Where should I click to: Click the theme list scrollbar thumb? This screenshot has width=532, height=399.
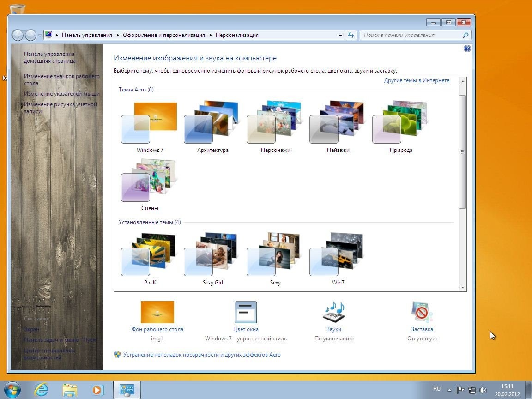coord(462,151)
